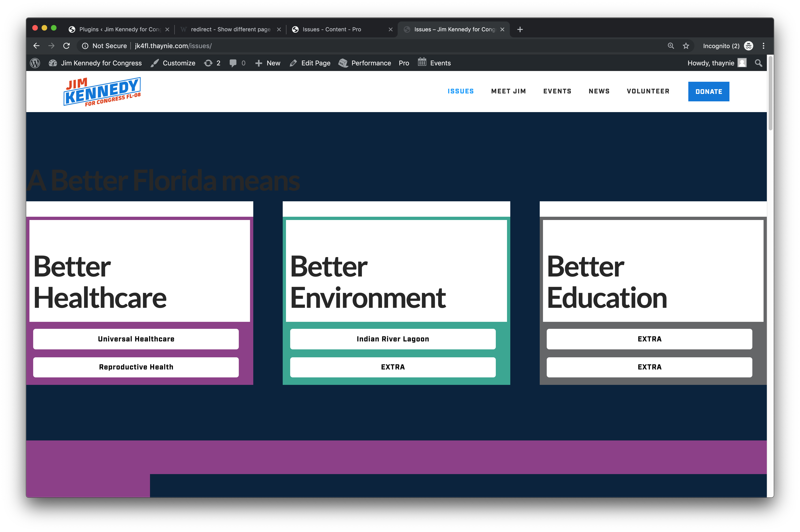The width and height of the screenshot is (800, 532).
Task: Bookmark this page with the star icon
Action: [x=686, y=46]
